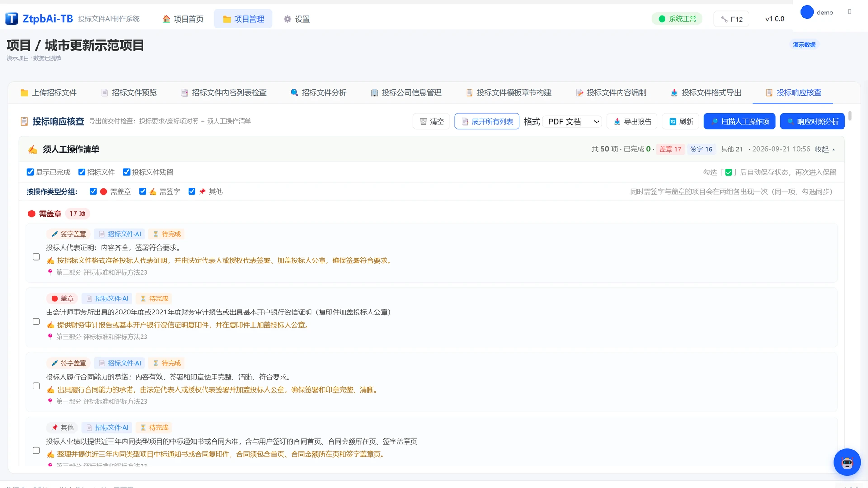The image size is (868, 488).
Task: Click the F12 wrench developer tool
Action: pos(731,19)
